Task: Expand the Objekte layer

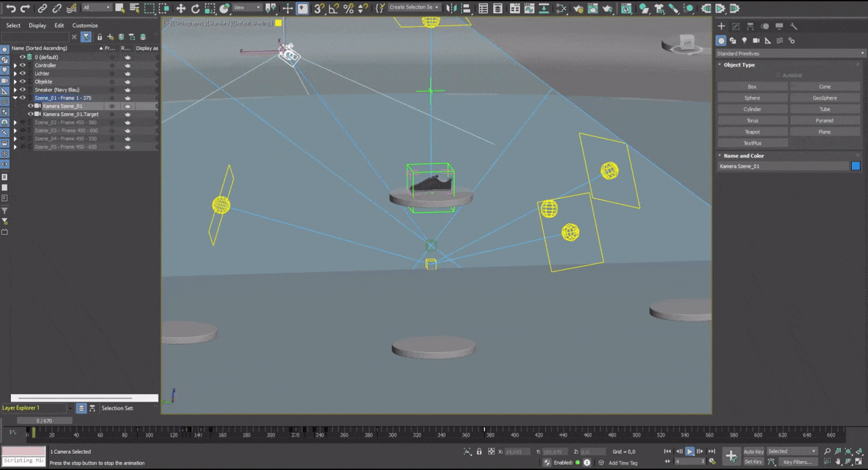Action: (16, 81)
